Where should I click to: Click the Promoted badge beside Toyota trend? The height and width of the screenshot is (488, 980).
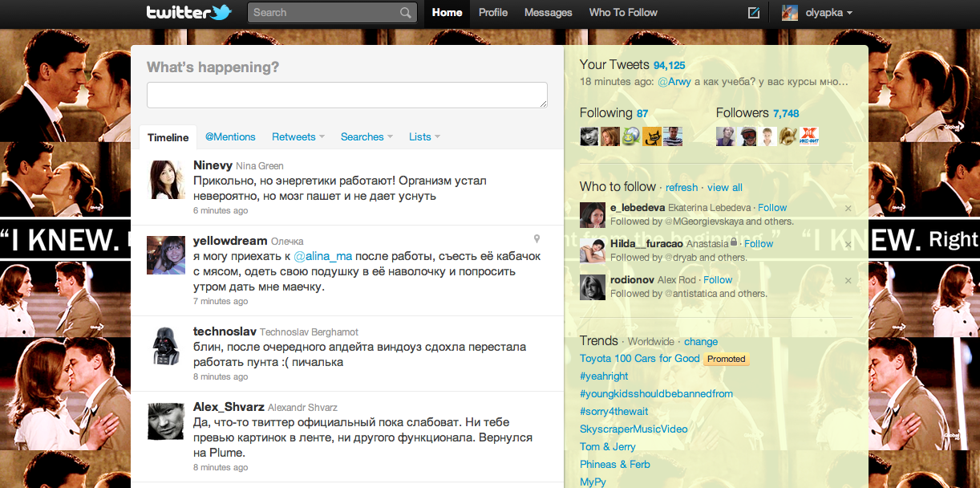[727, 359]
